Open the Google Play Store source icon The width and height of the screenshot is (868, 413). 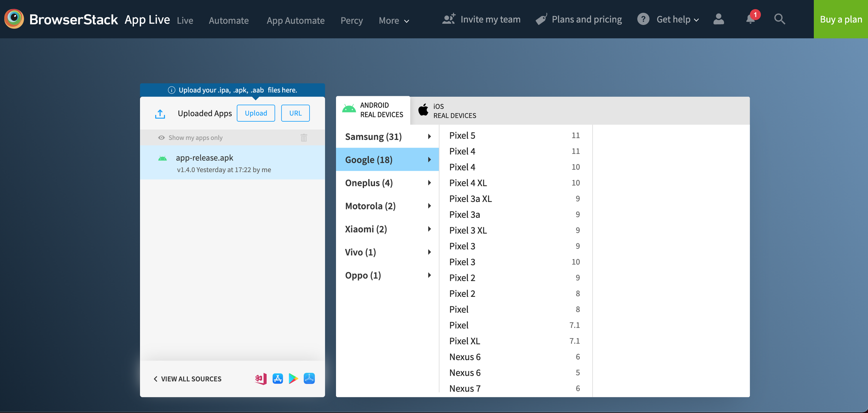pos(293,378)
